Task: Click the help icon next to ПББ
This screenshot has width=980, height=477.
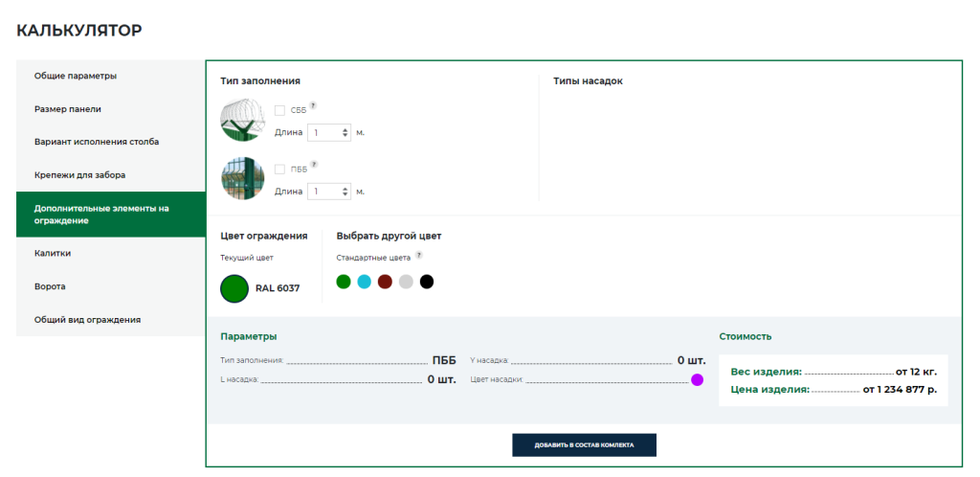Action: [313, 165]
